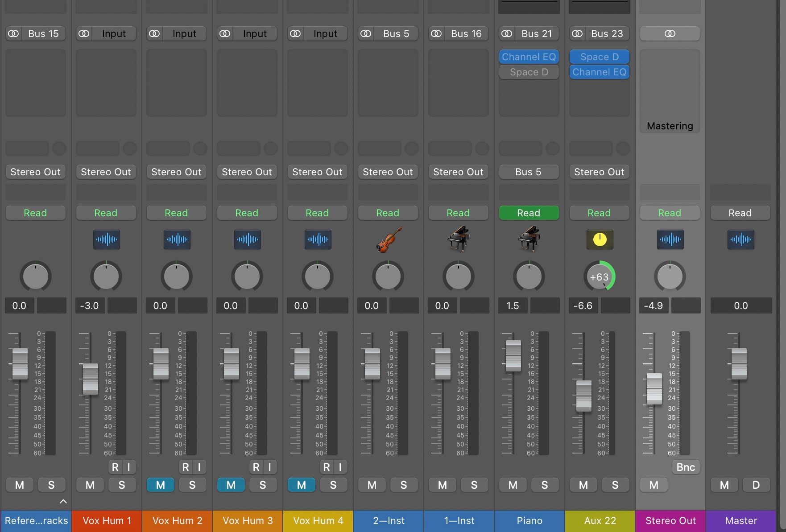Click the -6.6 volume value field on Aux 22

click(x=583, y=305)
